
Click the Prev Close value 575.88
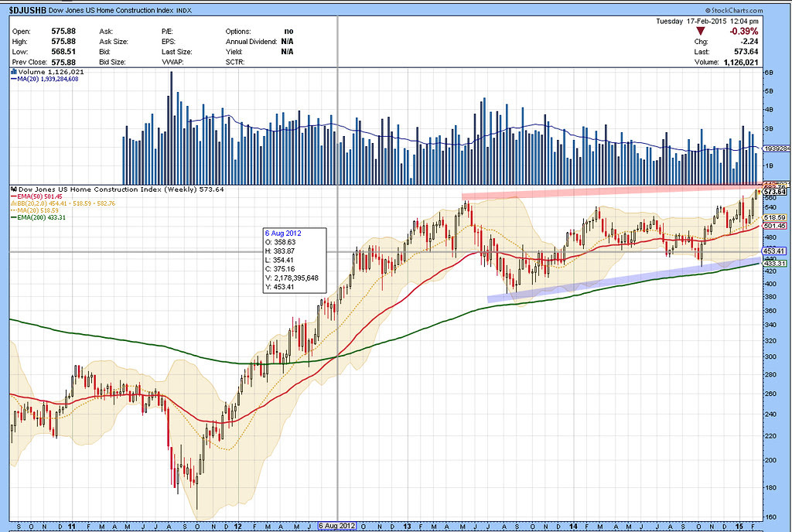pyautogui.click(x=63, y=62)
